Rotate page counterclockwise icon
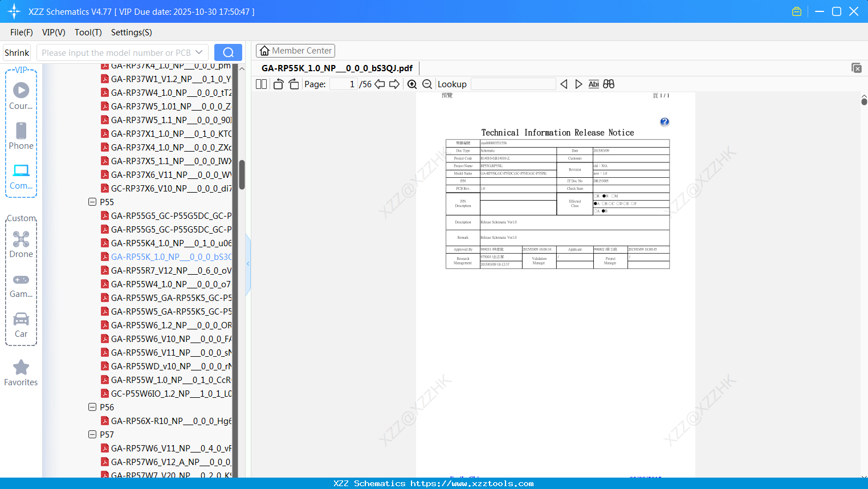This screenshot has height=489, width=868. 278,84
